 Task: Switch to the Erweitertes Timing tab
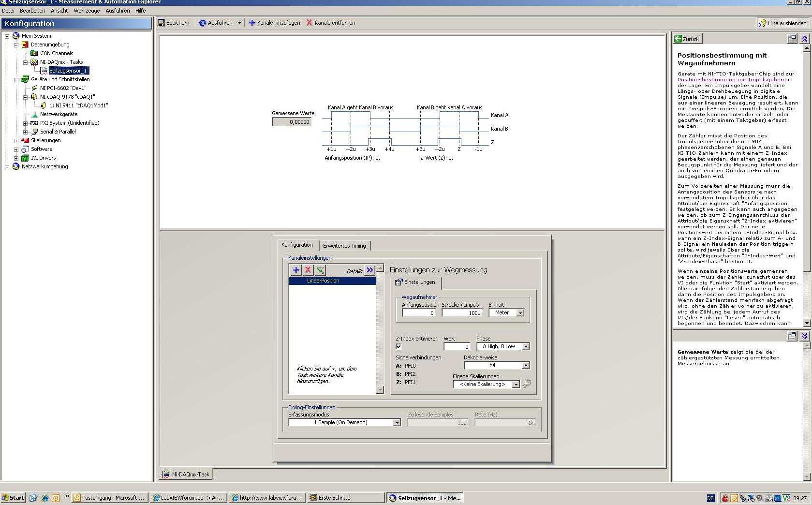344,246
